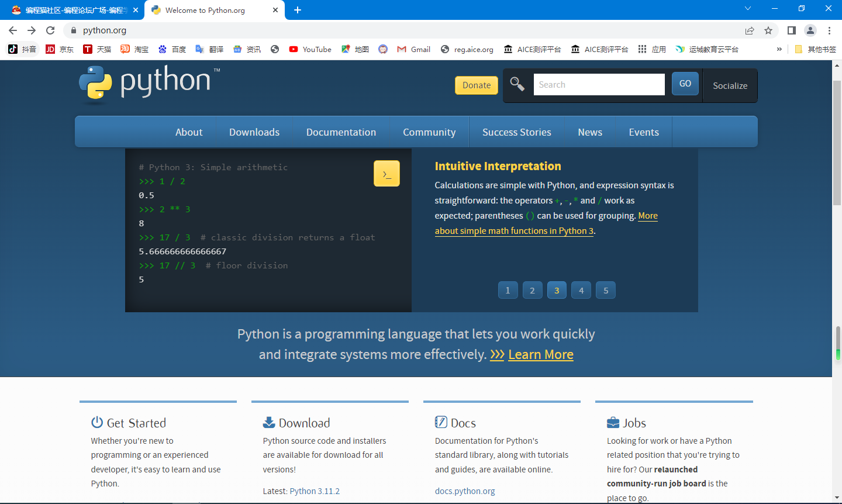Open the apps (应用) grid bookmark

pos(652,49)
